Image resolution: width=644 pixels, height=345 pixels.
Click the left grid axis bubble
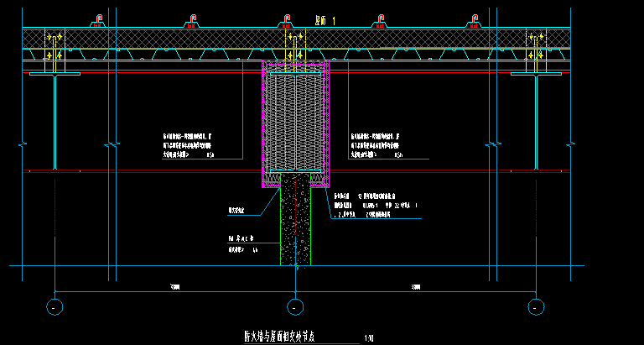click(x=55, y=306)
